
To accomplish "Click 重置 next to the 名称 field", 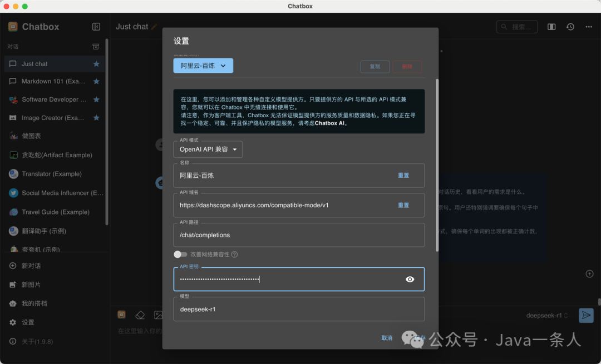I will tap(403, 175).
